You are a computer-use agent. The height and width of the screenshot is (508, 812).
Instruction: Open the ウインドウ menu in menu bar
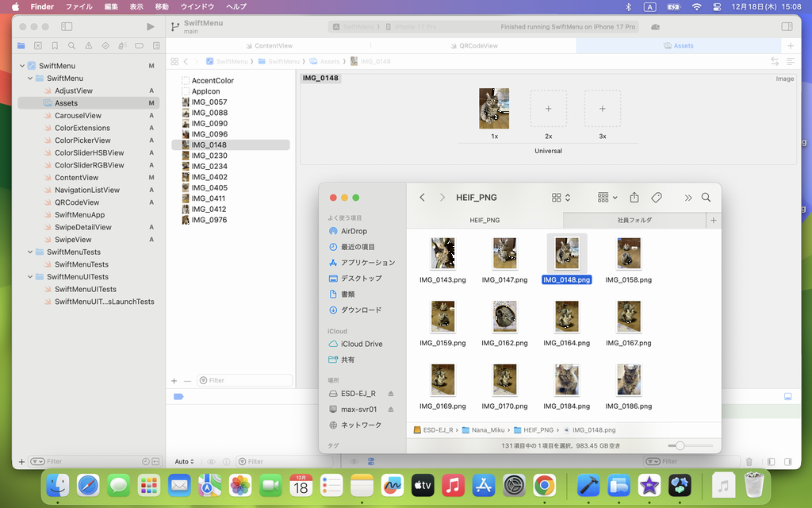(x=197, y=6)
